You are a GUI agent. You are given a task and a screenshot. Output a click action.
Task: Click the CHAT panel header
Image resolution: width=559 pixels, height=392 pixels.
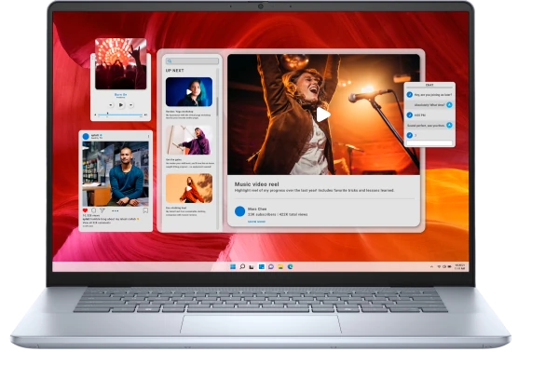pyautogui.click(x=429, y=85)
